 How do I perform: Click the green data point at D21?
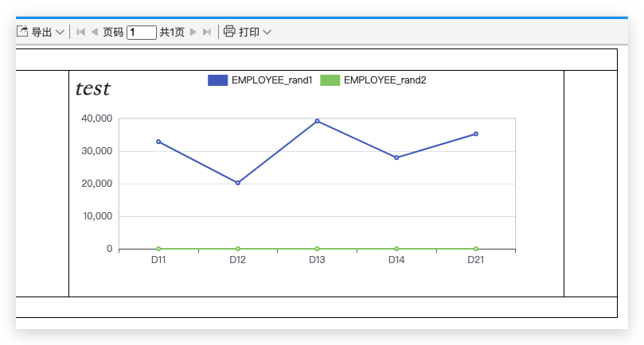pyautogui.click(x=475, y=249)
